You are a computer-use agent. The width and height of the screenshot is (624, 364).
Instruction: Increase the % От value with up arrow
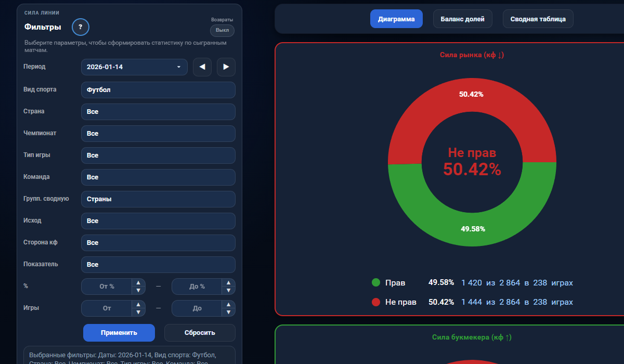tap(138, 283)
